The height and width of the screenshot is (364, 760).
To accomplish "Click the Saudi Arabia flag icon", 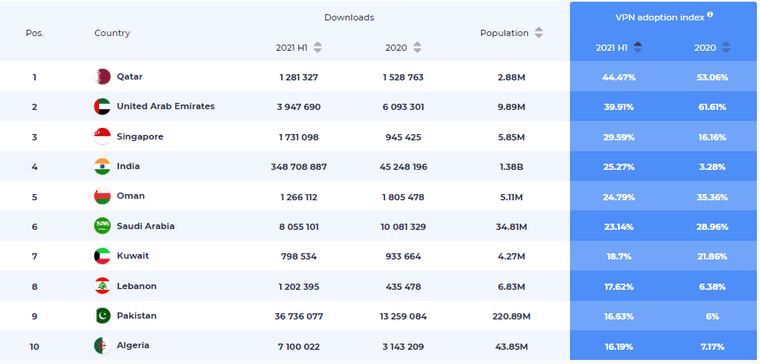I will coord(102,226).
